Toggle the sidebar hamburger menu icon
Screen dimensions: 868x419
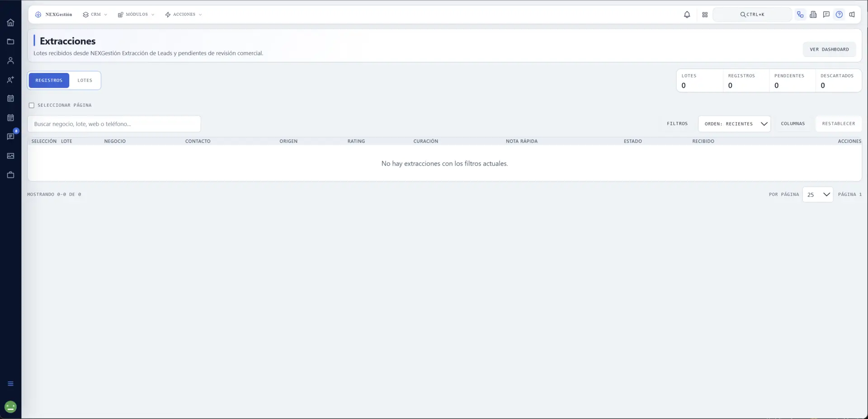point(10,384)
